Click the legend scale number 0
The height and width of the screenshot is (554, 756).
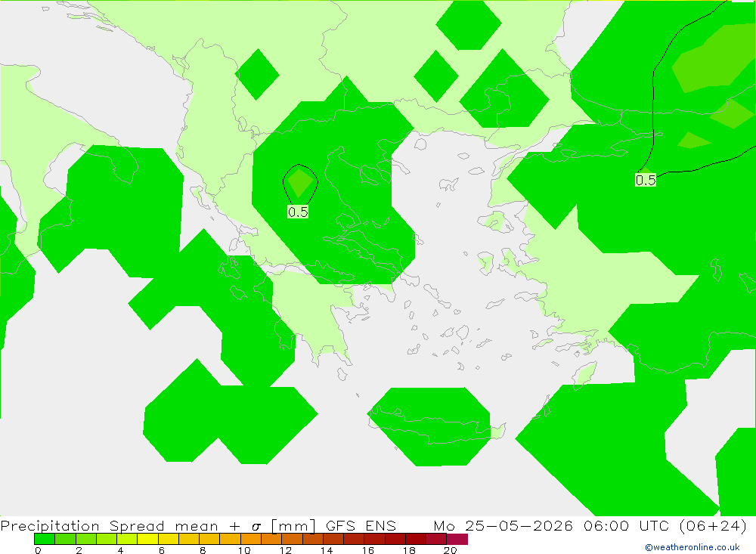click(38, 550)
